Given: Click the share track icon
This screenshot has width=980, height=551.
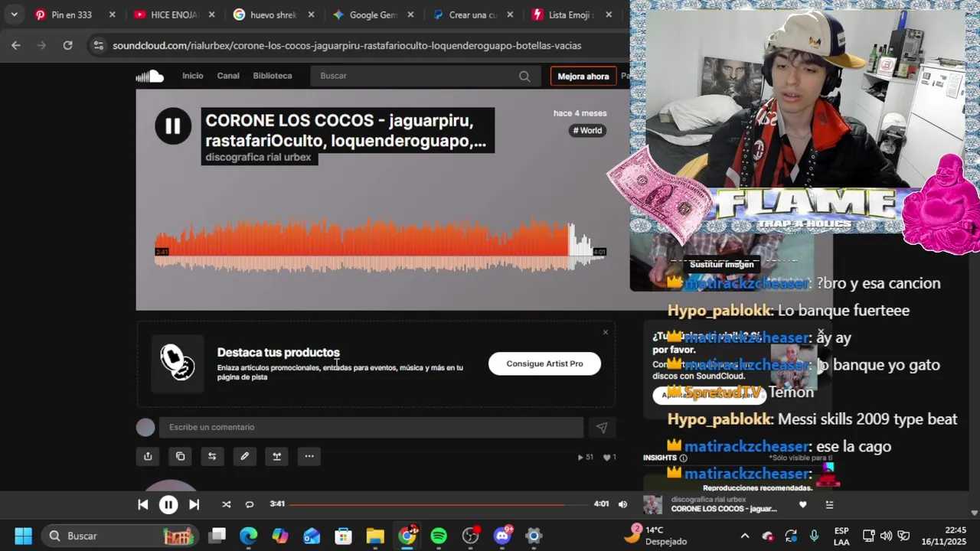Looking at the screenshot, I should pos(148,456).
